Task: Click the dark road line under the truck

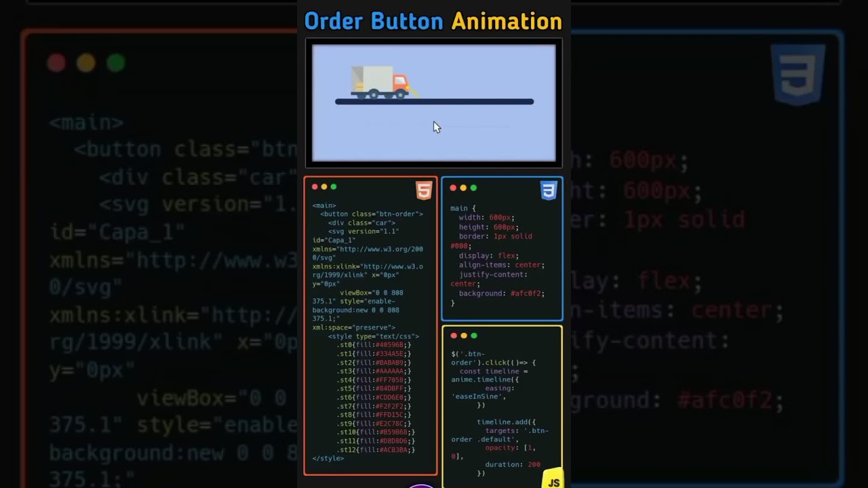Action: click(435, 102)
